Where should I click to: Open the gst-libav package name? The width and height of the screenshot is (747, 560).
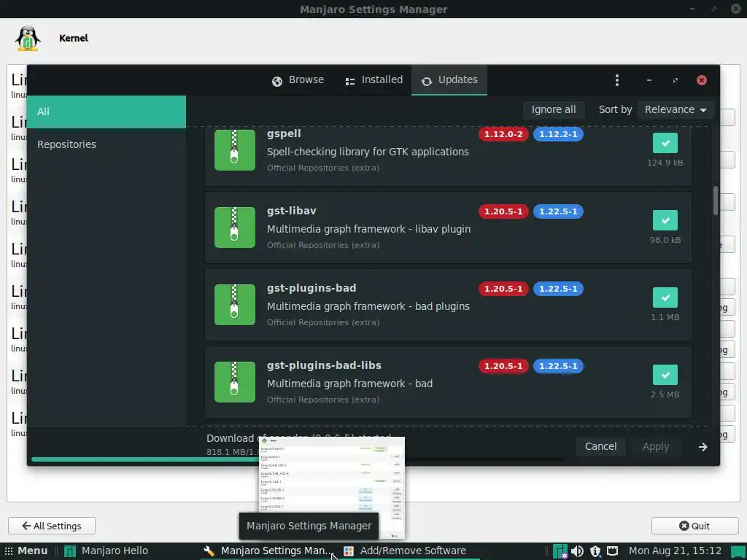(x=292, y=211)
